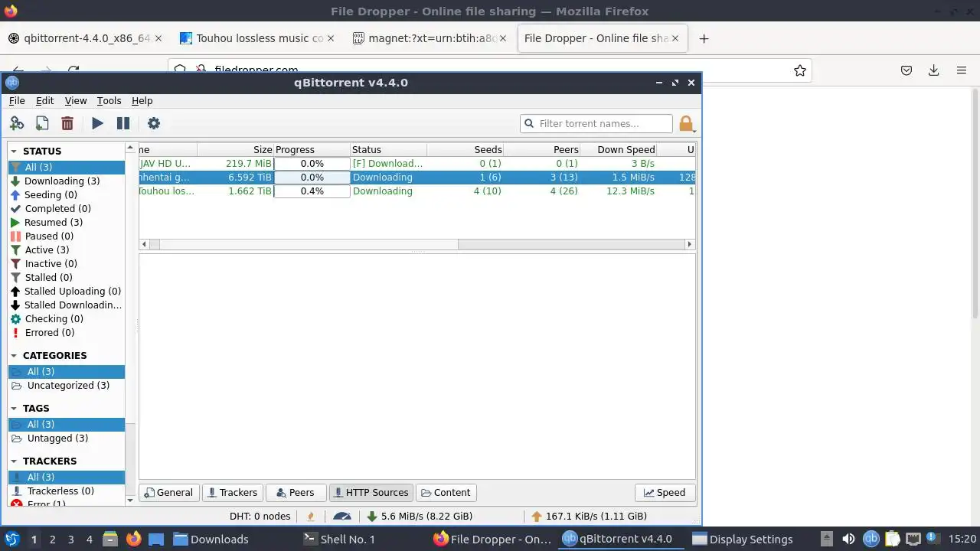This screenshot has height=551, width=980.
Task: Filter by Errored (0) status
Action: point(66,333)
